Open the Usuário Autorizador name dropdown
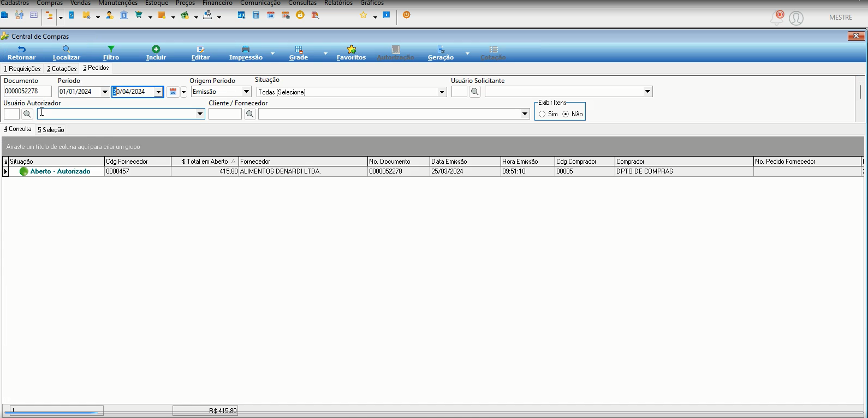The height and width of the screenshot is (418, 868). [200, 114]
